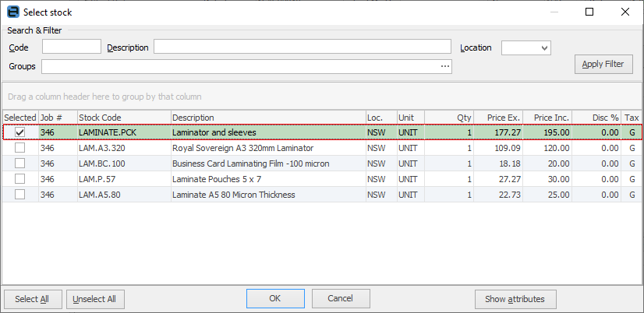Cancel the stock selection dialog
644x313 pixels.
tap(340, 299)
